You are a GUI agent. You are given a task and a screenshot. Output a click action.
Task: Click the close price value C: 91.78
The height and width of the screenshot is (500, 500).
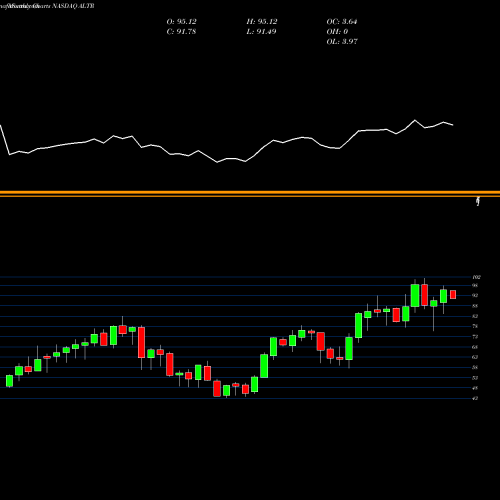pyautogui.click(x=181, y=32)
